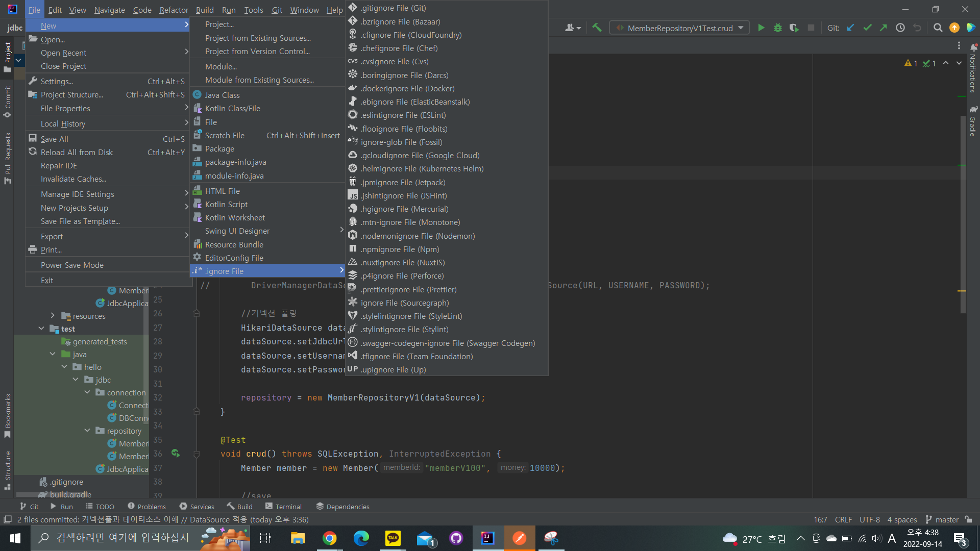This screenshot has width=980, height=551.
Task: Click the green Run button in toolbar
Action: [761, 28]
